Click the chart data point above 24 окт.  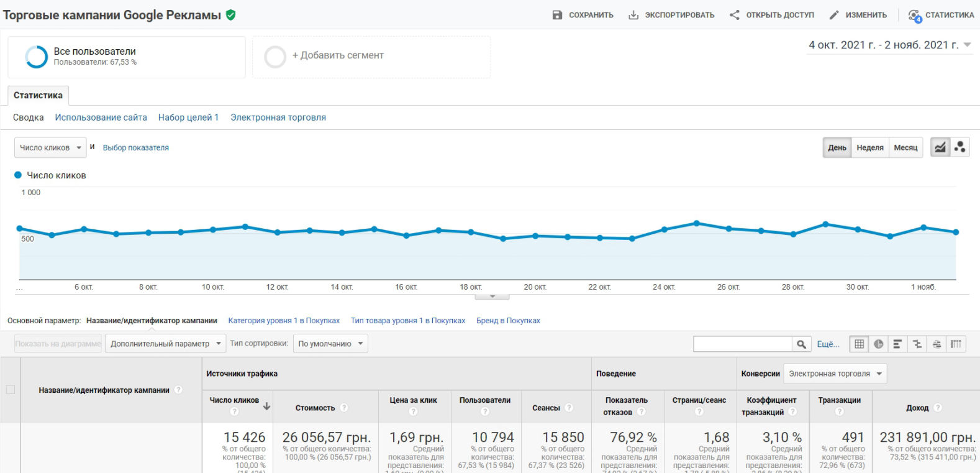(x=664, y=229)
